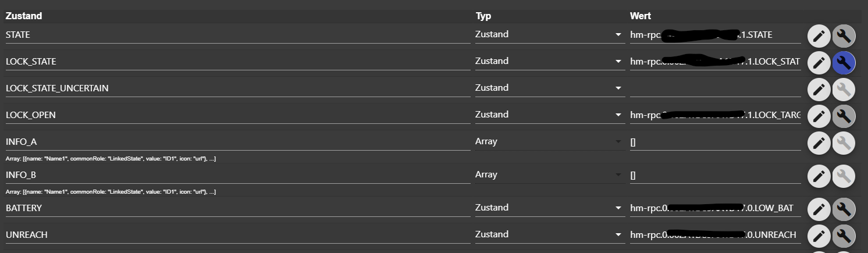Edit the LOCK_STATE_UNCERTAIN value with pencil icon
The image size is (868, 253).
pos(819,89)
